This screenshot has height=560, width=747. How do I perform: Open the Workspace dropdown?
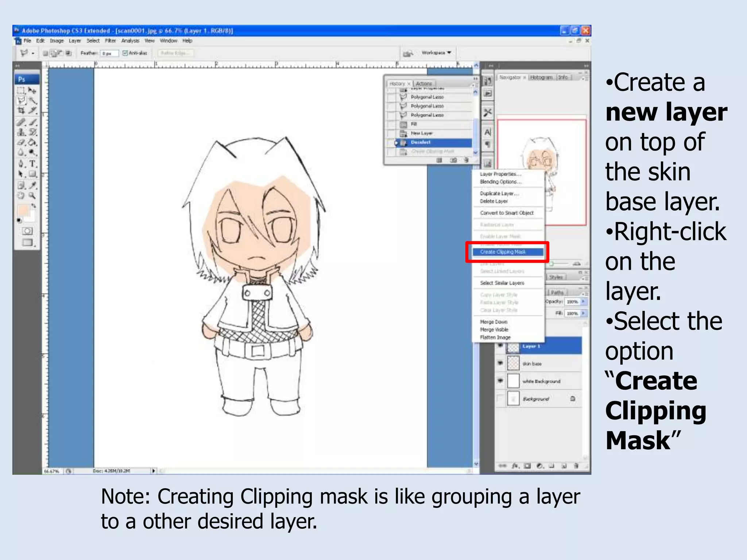pos(436,53)
